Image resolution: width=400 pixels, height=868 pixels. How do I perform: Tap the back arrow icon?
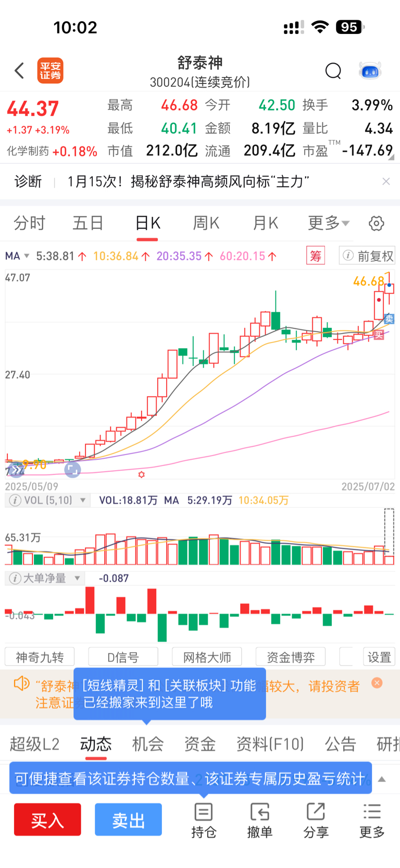tap(19, 70)
